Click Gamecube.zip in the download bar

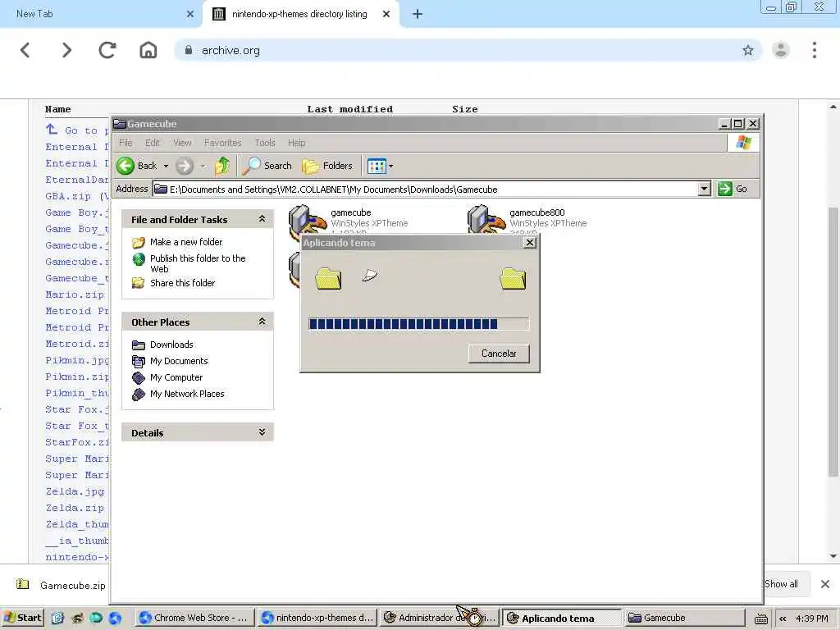point(62,585)
